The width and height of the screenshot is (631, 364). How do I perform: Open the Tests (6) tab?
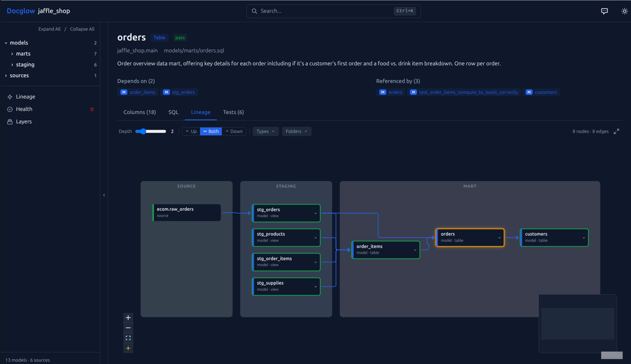coord(233,112)
